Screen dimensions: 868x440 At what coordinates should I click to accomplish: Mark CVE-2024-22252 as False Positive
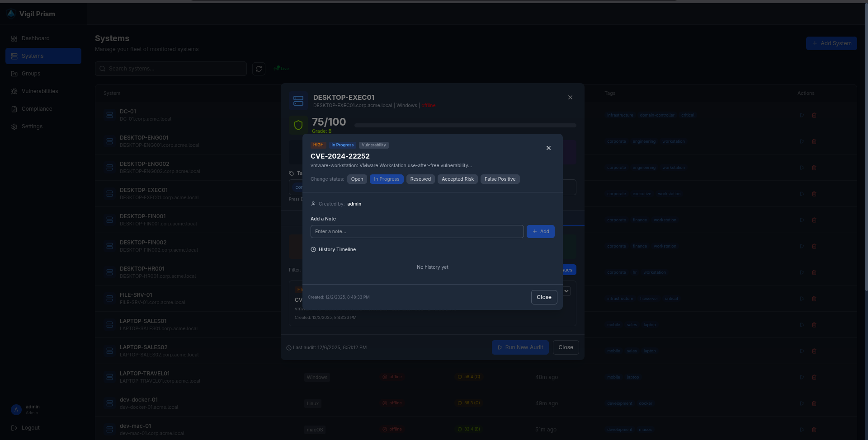click(500, 179)
